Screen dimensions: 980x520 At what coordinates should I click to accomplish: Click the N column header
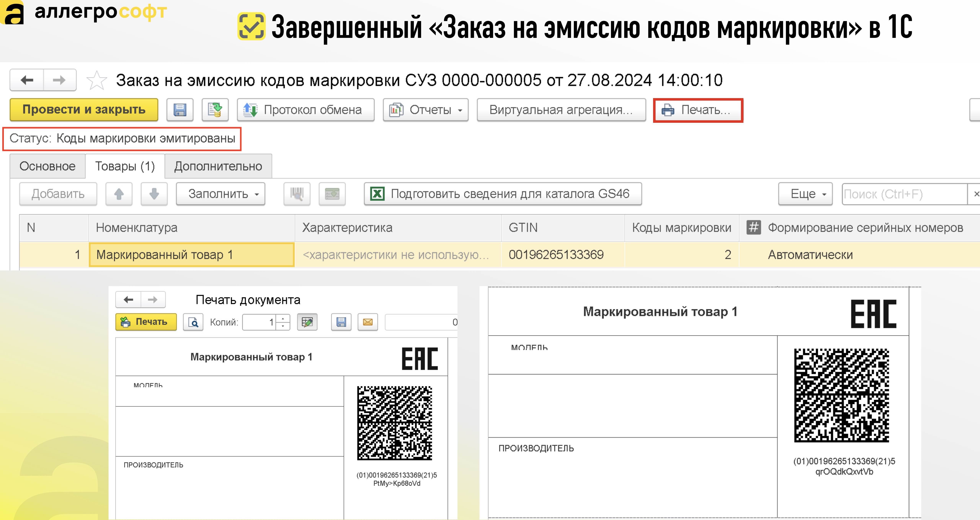pos(54,228)
